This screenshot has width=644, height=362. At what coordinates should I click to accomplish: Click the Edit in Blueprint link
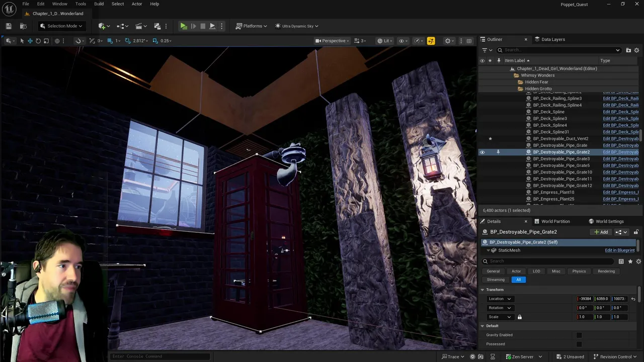[619, 250]
